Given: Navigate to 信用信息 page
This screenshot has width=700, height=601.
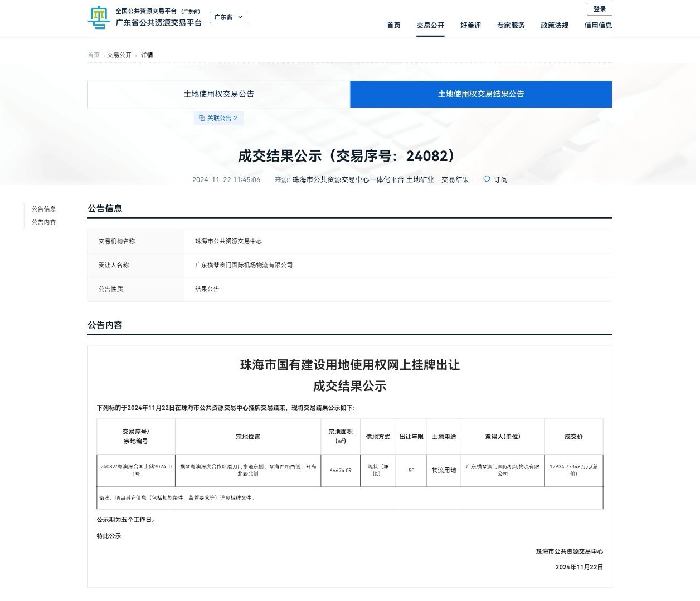Looking at the screenshot, I should [598, 25].
